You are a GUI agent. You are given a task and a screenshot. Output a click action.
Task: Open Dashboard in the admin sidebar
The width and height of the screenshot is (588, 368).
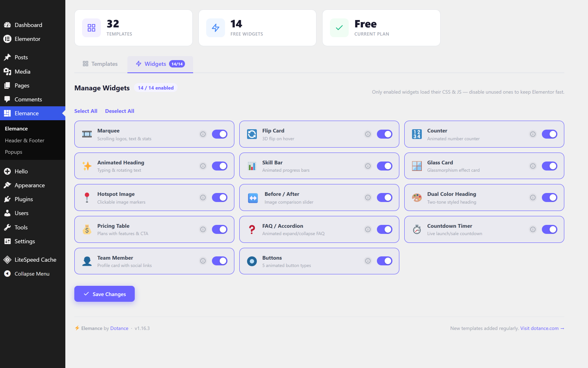tap(33, 25)
